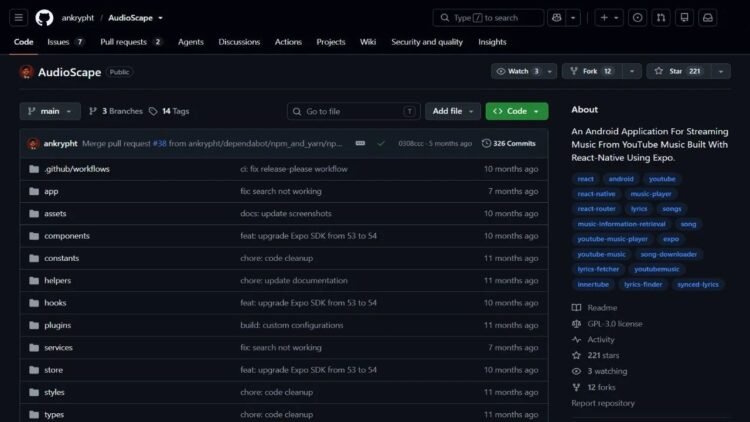The height and width of the screenshot is (422, 750).
Task: Expand the Watch notifications dropdown arrow
Action: tap(550, 71)
